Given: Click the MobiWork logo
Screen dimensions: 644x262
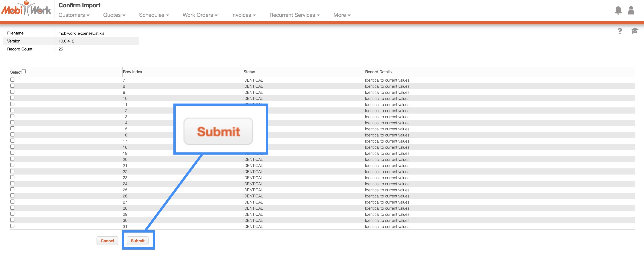Looking at the screenshot, I should click(26, 9).
